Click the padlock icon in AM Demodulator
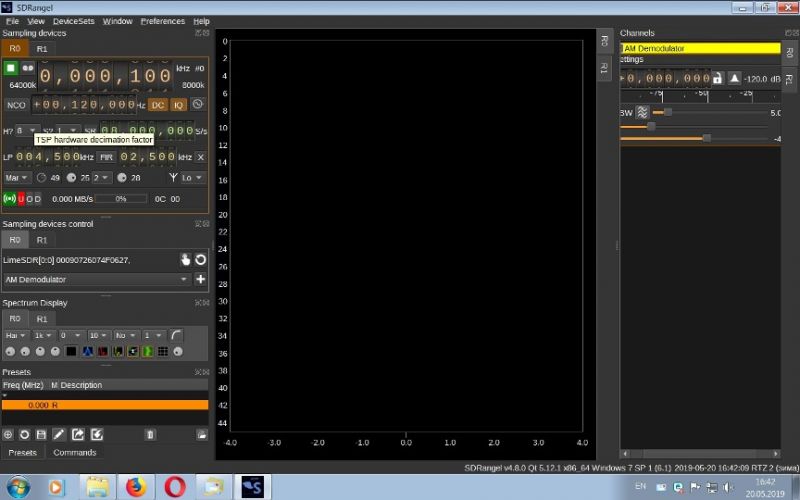The width and height of the screenshot is (800, 500). (x=716, y=78)
